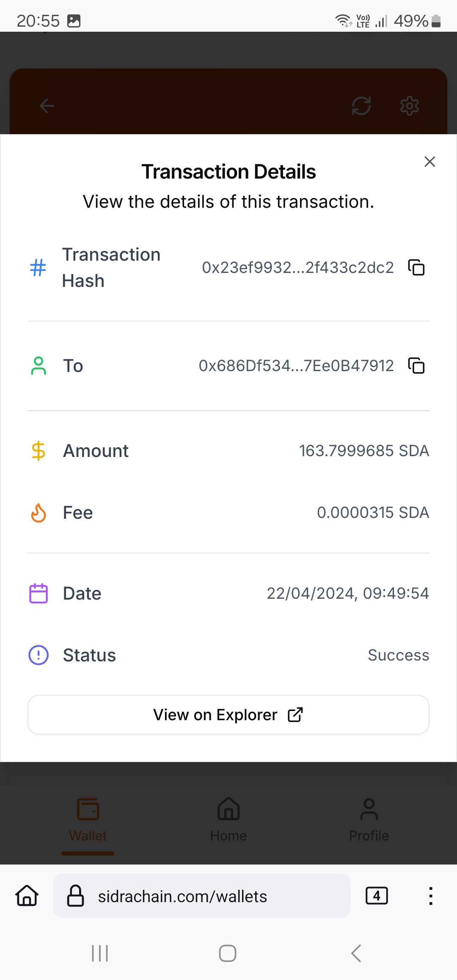457x980 pixels.
Task: Tap the lock icon in address bar
Action: [x=76, y=896]
